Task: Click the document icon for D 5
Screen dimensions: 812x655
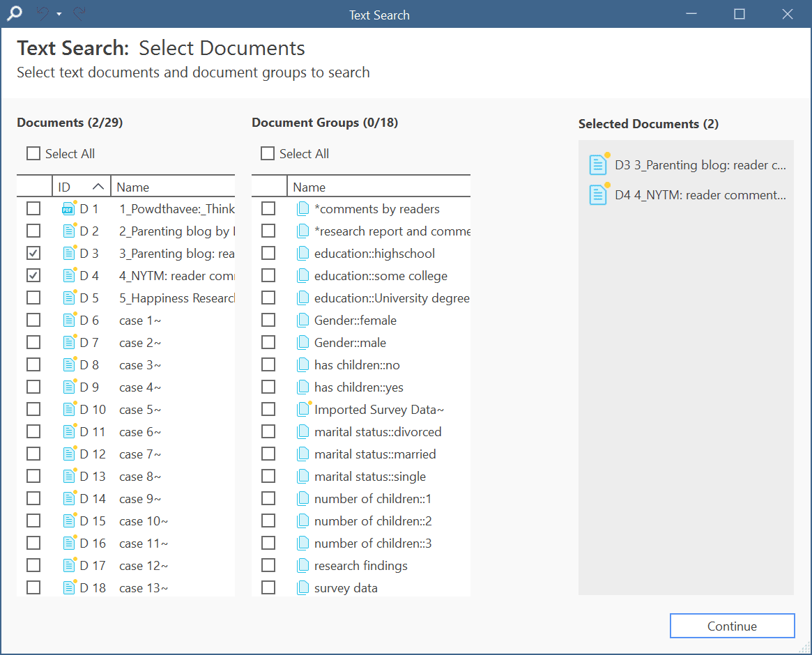Action: (69, 298)
